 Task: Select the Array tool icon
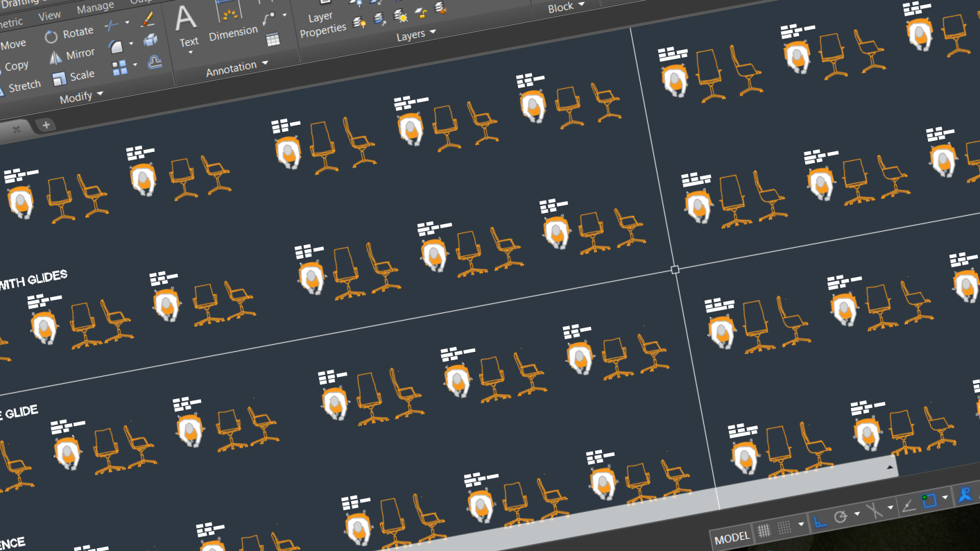[x=119, y=68]
